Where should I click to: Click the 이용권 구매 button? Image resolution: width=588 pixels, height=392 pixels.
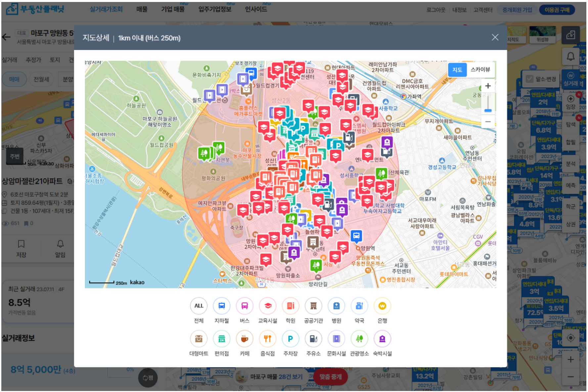[557, 10]
